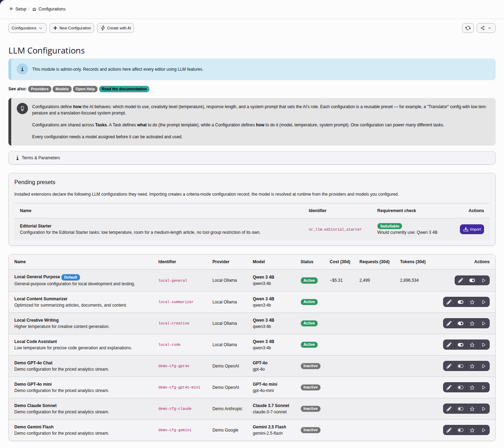Run test for Local Content Summarizer
Screen dimensions: 504x448
point(484,302)
